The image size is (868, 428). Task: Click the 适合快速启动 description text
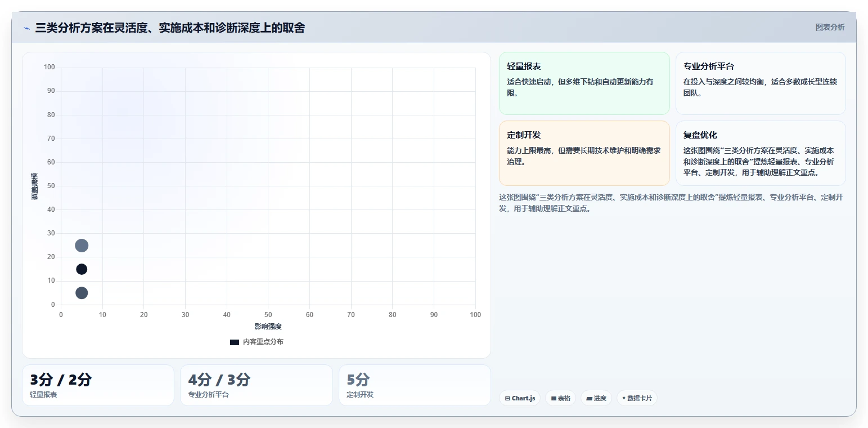[580, 87]
